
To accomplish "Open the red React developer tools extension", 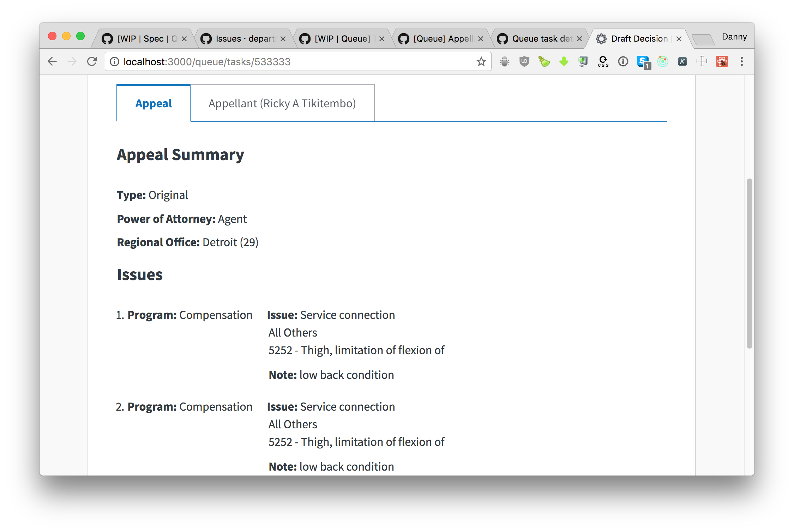I will click(722, 62).
